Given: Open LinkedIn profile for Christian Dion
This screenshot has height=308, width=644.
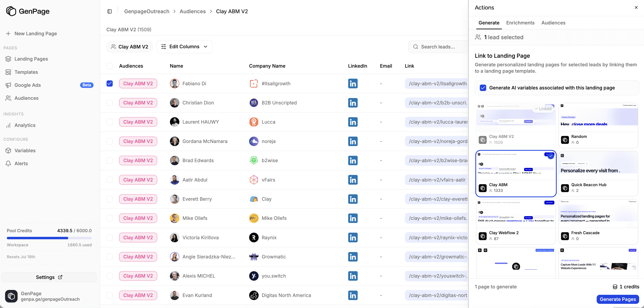Looking at the screenshot, I should (x=353, y=103).
